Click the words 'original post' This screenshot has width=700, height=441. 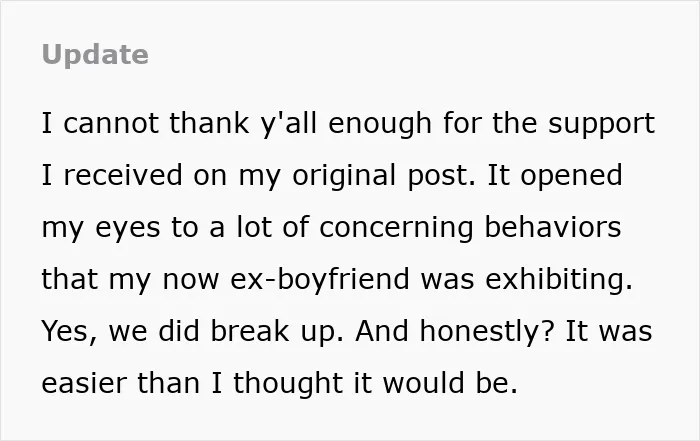click(383, 177)
